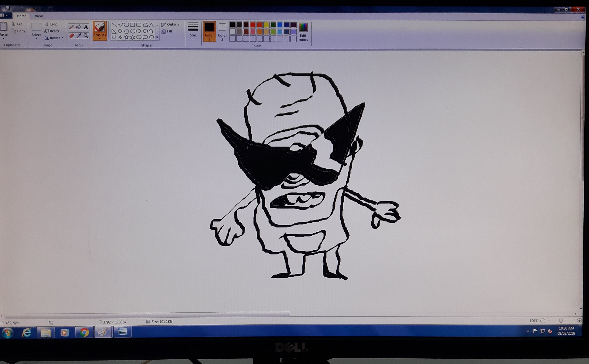Open the Brushes dropdown arrow
The image size is (589, 364).
point(100,39)
